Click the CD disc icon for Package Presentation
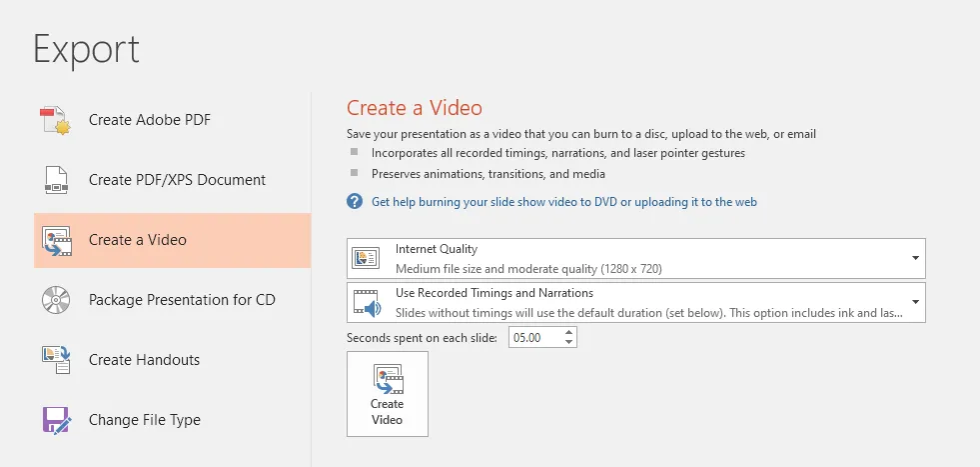The height and width of the screenshot is (467, 980). [x=56, y=300]
